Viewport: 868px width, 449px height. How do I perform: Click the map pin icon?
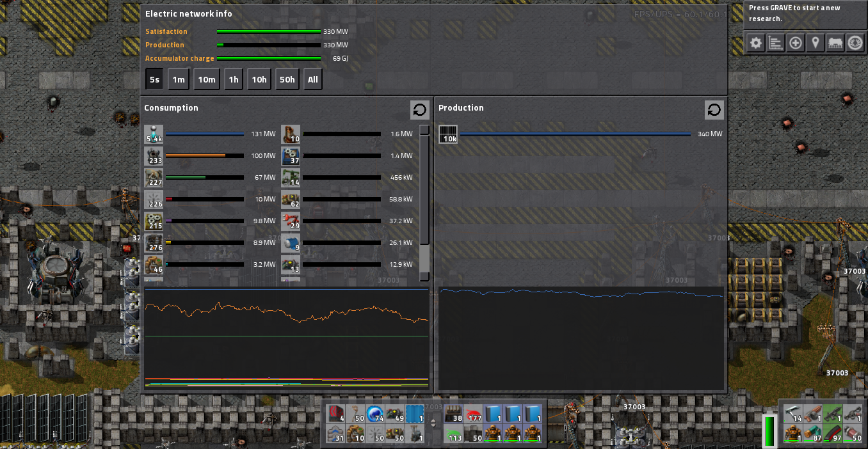[816, 43]
